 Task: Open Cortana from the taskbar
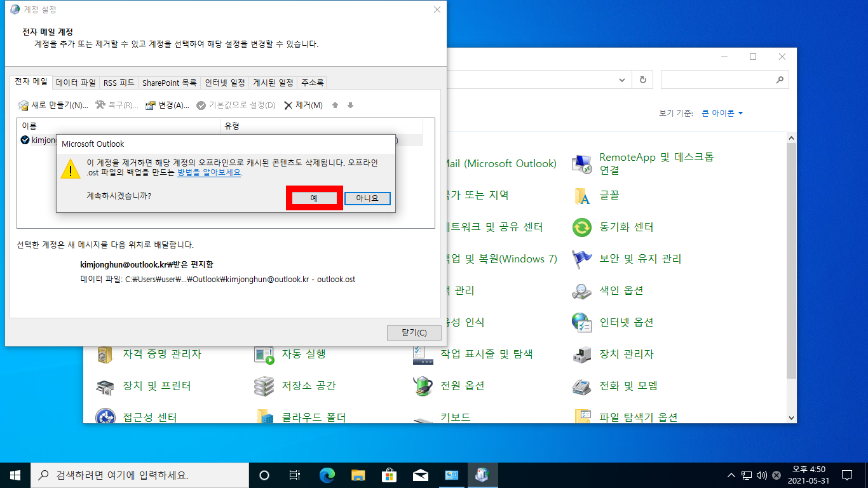tap(264, 475)
